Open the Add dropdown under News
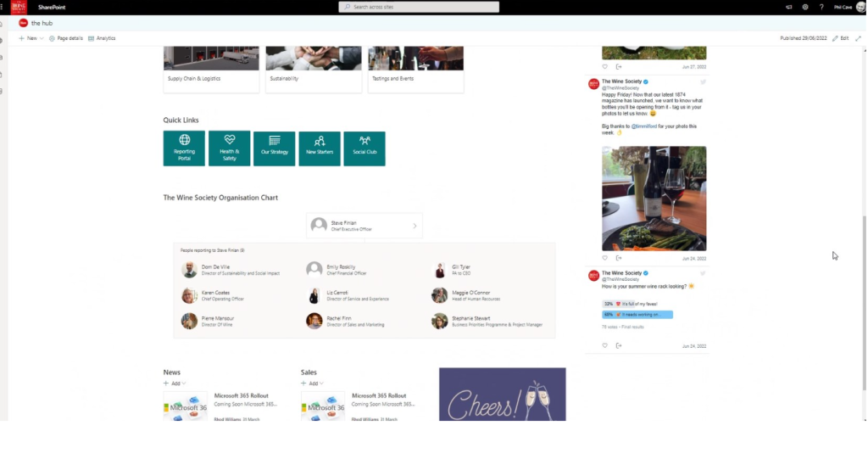The width and height of the screenshot is (868, 459). [x=175, y=383]
